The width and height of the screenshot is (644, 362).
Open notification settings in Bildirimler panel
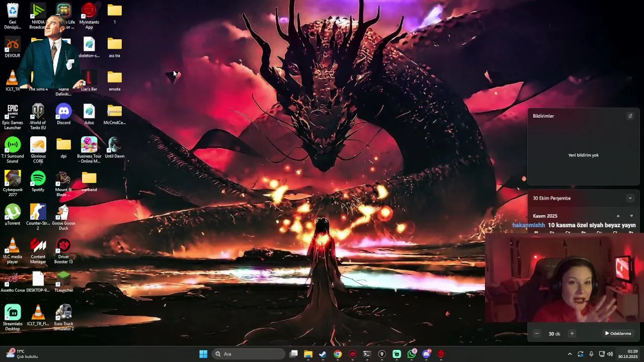(x=630, y=116)
